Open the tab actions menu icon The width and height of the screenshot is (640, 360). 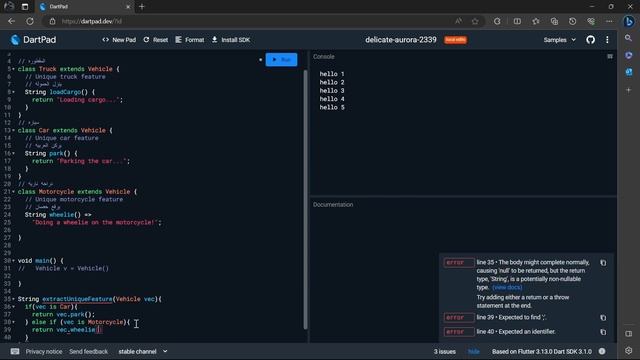25,7
